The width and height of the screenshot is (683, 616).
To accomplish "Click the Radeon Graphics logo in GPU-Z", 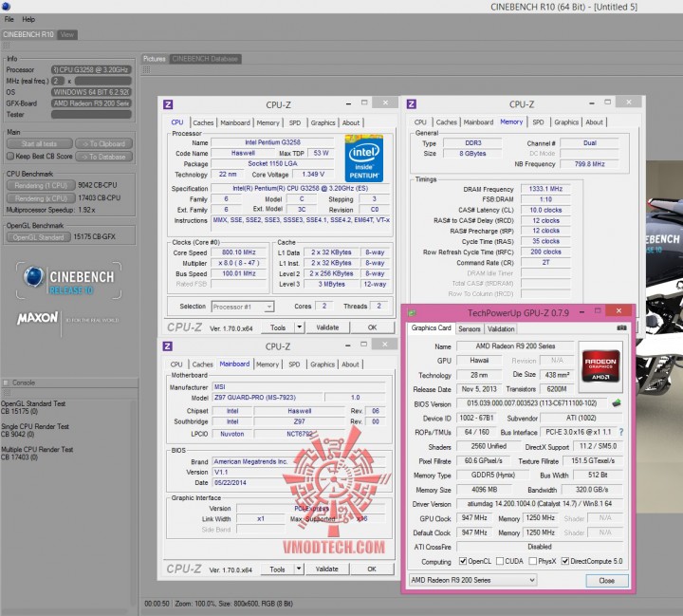I will click(x=600, y=367).
